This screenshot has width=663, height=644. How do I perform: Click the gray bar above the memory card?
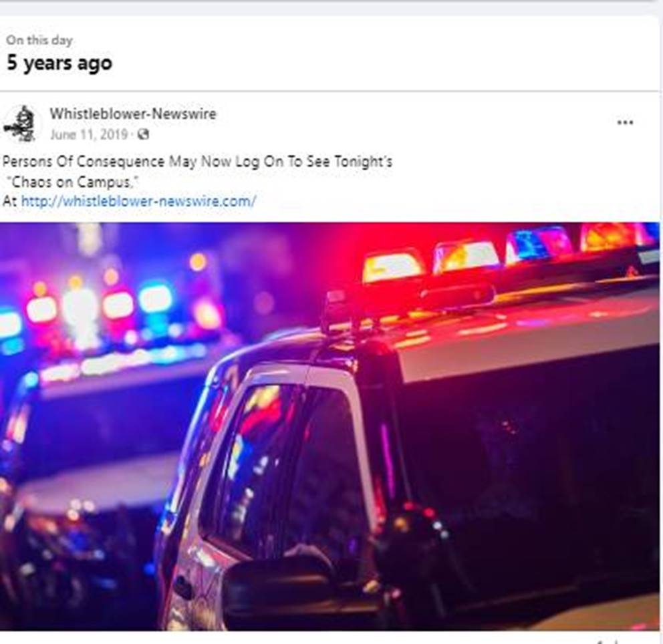[x=331, y=7]
